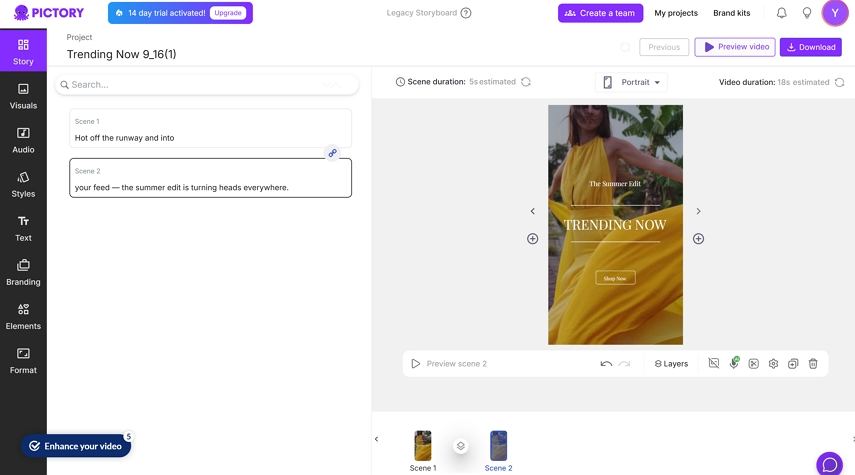Image resolution: width=855 pixels, height=475 pixels.
Task: Open the Branding panel
Action: pos(23,273)
